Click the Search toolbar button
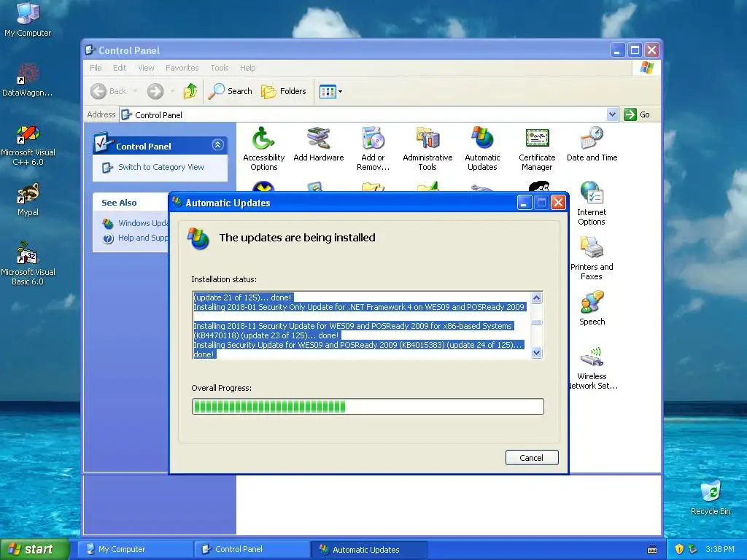 (231, 91)
